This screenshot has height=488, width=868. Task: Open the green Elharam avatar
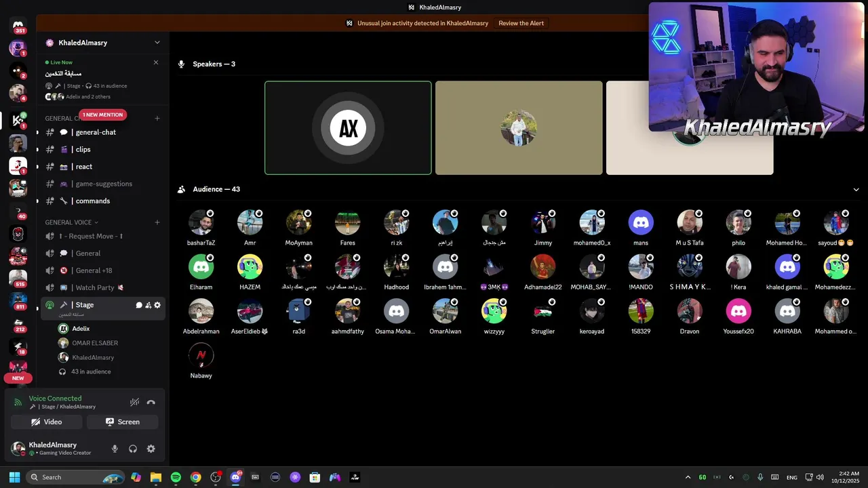[x=201, y=267]
